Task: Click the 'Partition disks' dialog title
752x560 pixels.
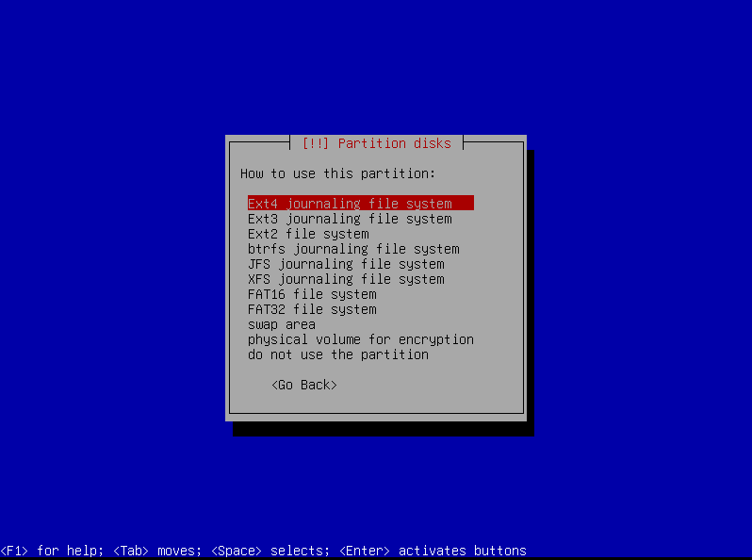Action: tap(394, 143)
